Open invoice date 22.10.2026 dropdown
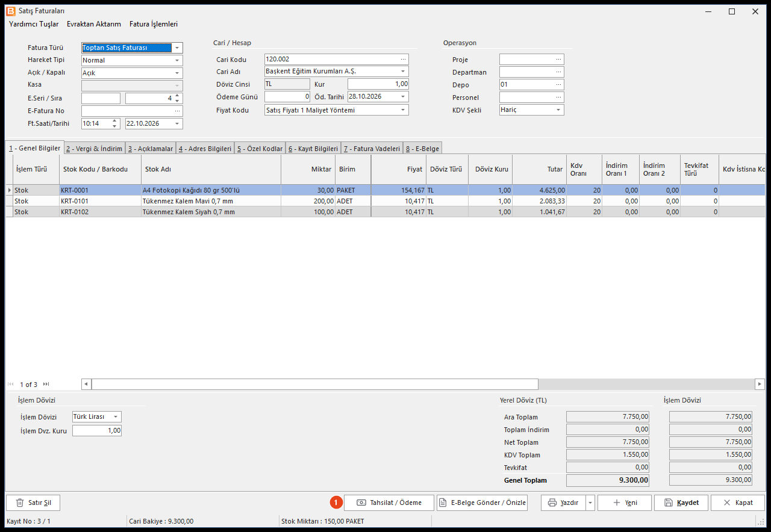Viewport: 771px width, 532px height. [x=177, y=123]
